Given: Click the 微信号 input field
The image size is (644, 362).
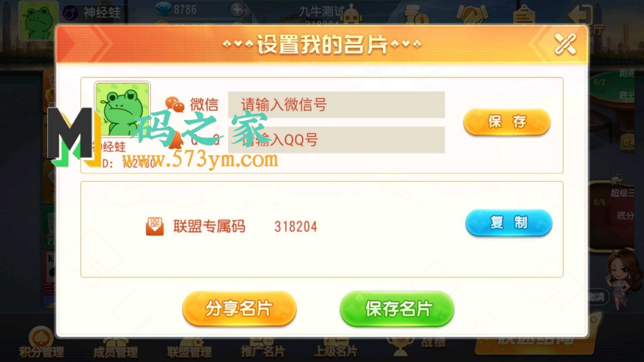Looking at the screenshot, I should coord(336,105).
